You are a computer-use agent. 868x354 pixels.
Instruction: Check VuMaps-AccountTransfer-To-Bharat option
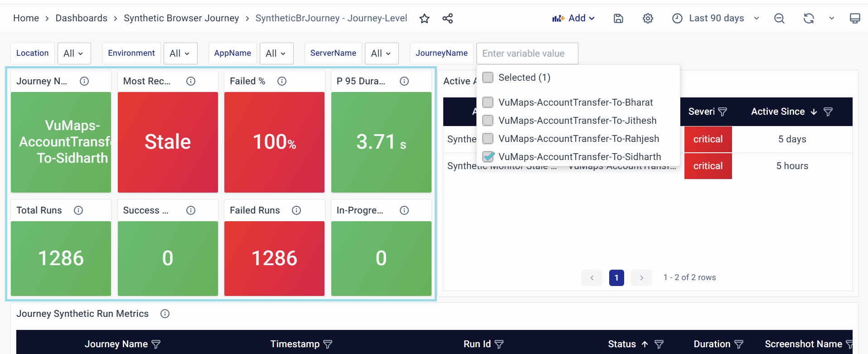pos(488,102)
